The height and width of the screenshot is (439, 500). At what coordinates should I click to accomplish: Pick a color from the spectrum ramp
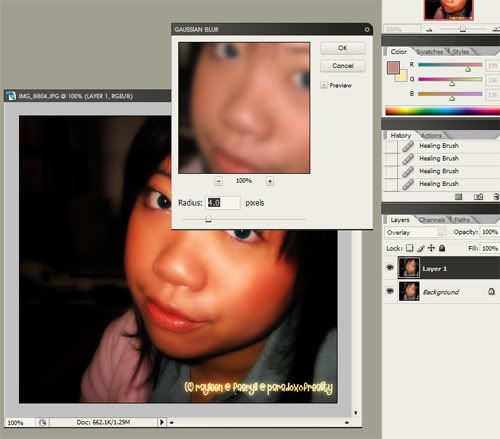click(x=443, y=110)
